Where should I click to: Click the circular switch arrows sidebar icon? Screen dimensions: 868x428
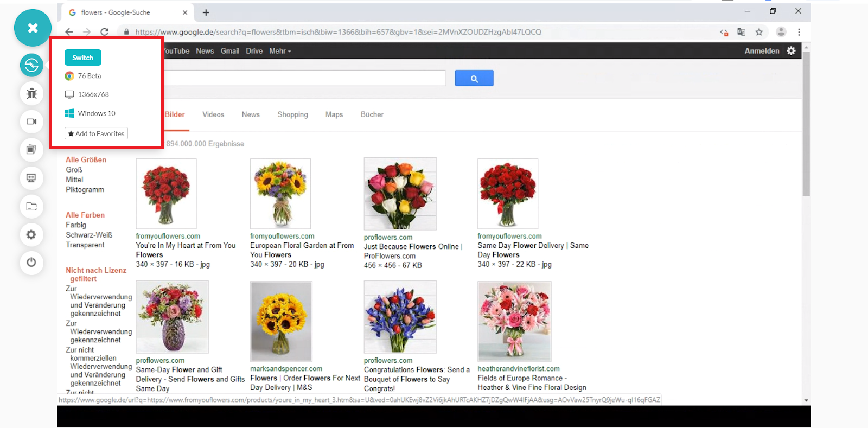[31, 65]
